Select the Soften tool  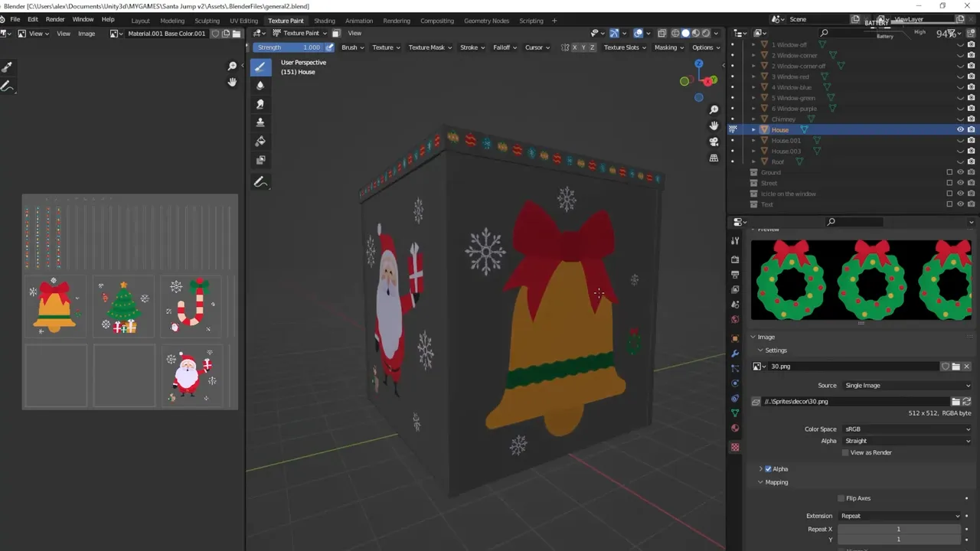[x=260, y=85]
